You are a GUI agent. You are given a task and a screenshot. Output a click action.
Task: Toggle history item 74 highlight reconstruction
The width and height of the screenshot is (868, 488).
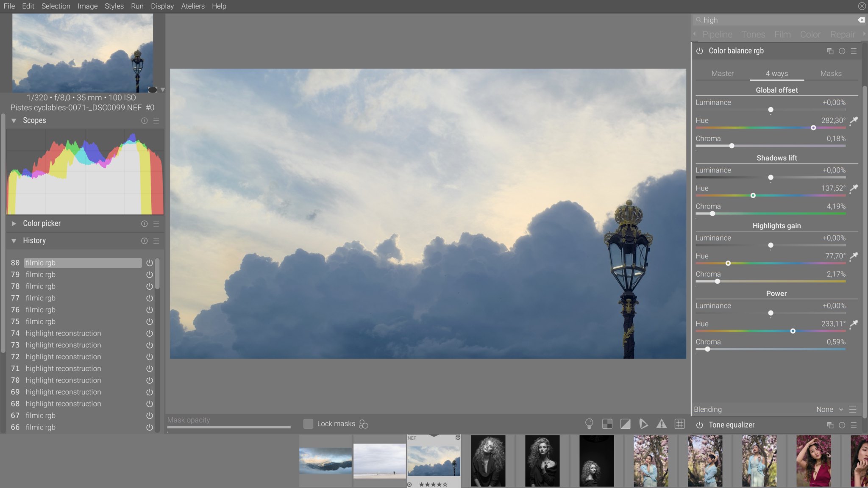[x=149, y=333]
